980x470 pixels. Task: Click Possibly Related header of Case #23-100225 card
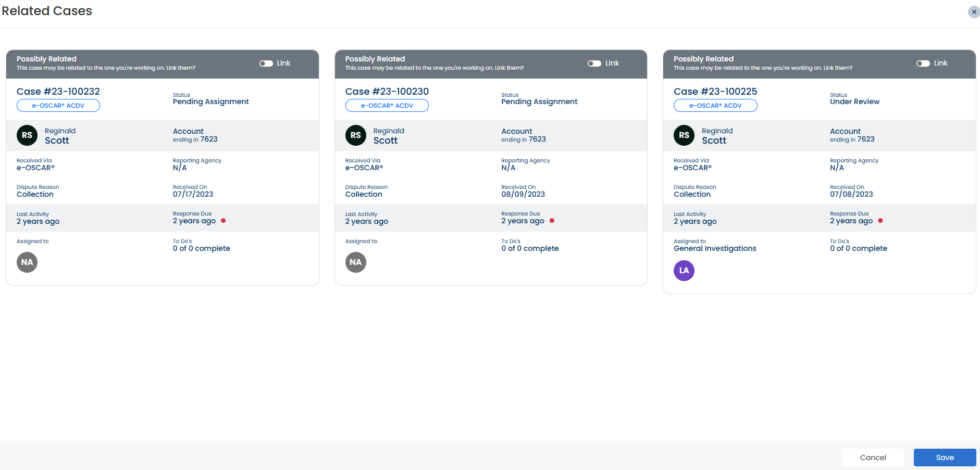tap(703, 59)
